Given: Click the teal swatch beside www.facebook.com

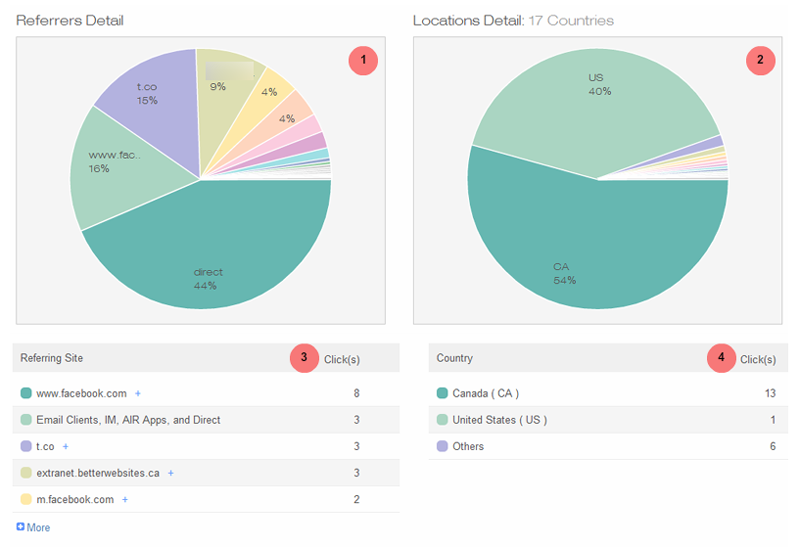Looking at the screenshot, I should point(26,394).
